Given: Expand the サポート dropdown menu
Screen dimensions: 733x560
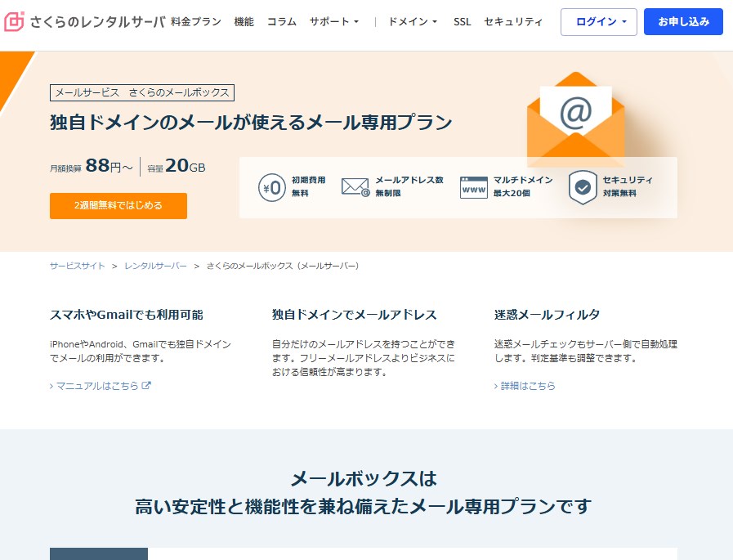Looking at the screenshot, I should pyautogui.click(x=334, y=22).
